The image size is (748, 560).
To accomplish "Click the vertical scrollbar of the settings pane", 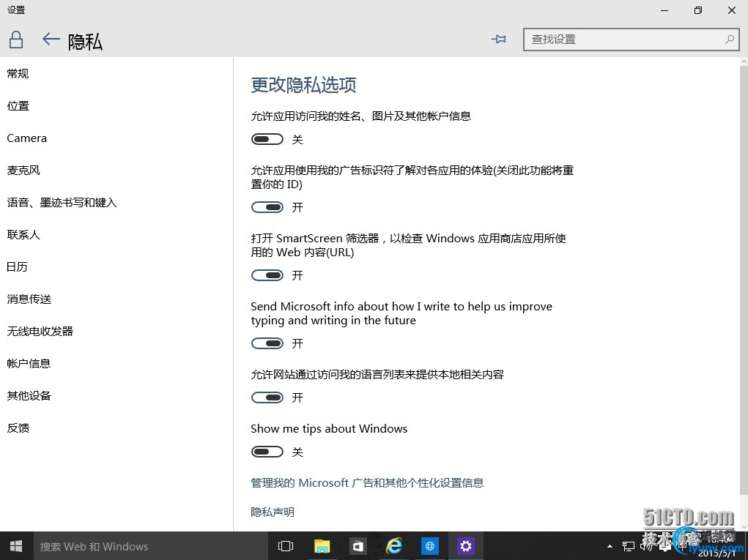I will click(744, 280).
